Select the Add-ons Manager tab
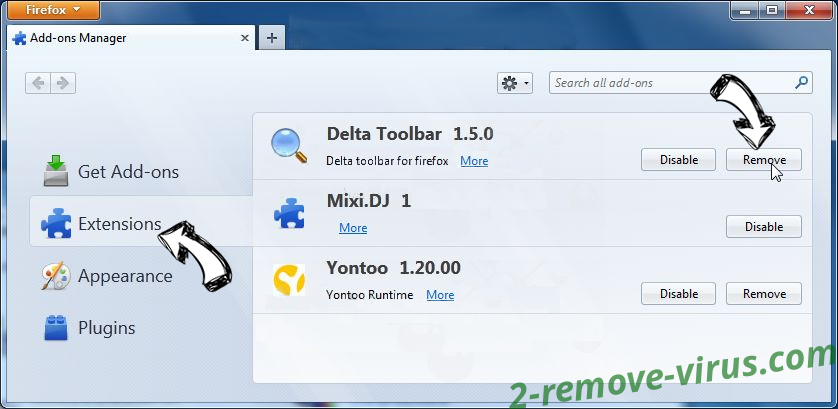The image size is (838, 409). pyautogui.click(x=132, y=38)
